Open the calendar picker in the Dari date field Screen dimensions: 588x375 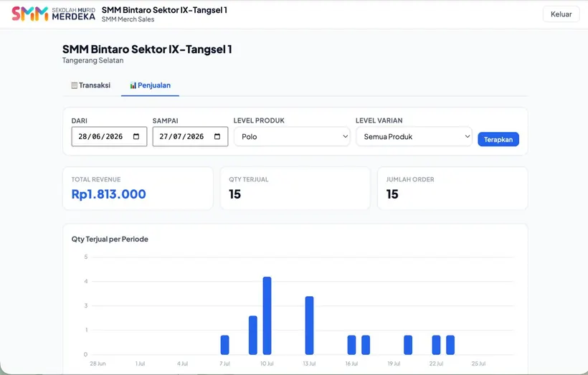[136, 136]
